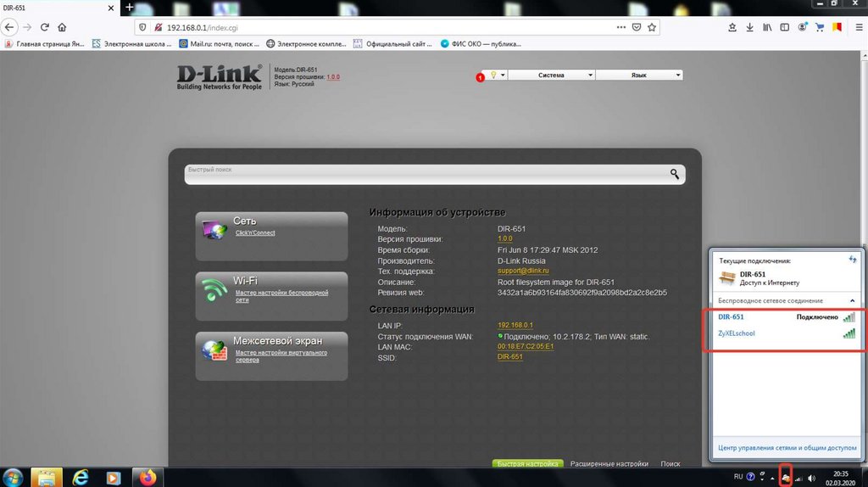Switch to the DIR-651 browser tab
868x487 pixels.
pyautogui.click(x=58, y=8)
